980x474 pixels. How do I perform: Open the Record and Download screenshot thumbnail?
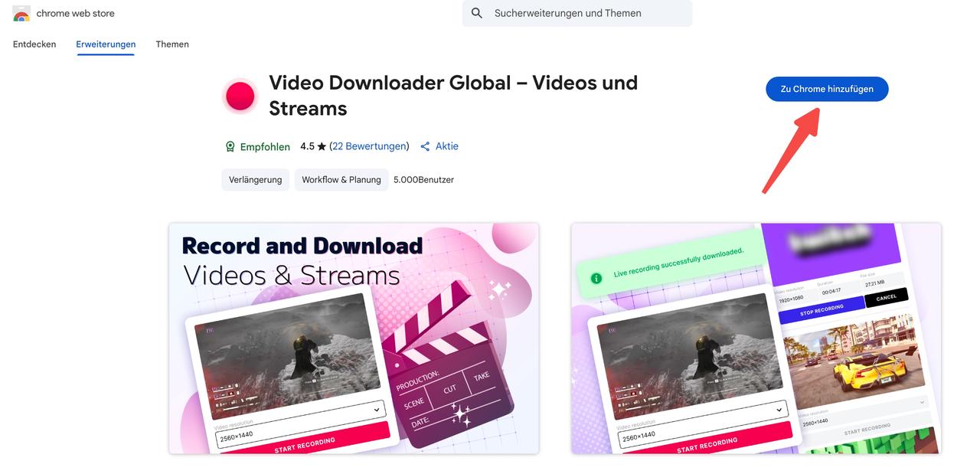[x=354, y=338]
